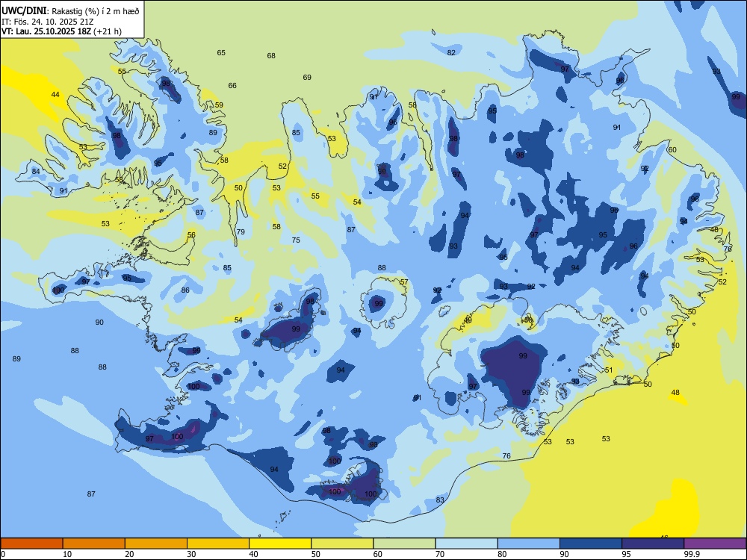Click the dark orange 0–10 legend swatch

pos(31,544)
